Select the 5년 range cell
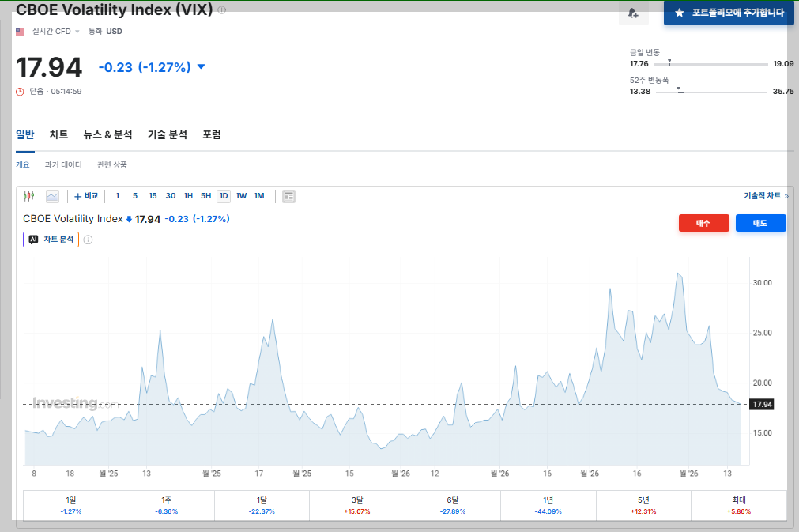Viewport: 799px width, 532px height. click(643, 505)
